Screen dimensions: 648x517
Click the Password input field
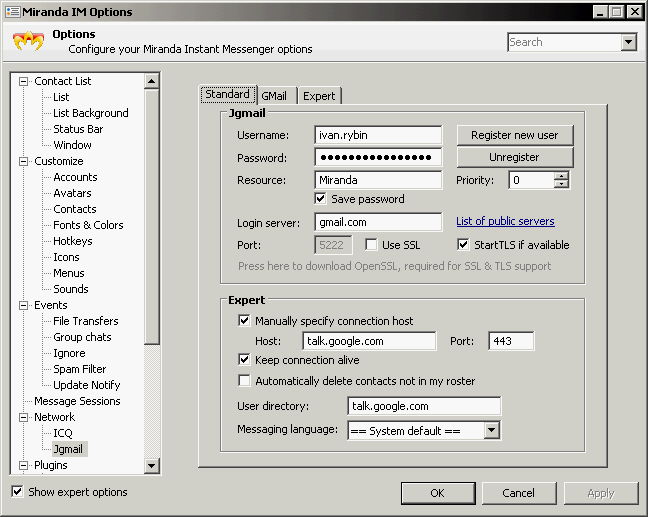pyautogui.click(x=378, y=157)
